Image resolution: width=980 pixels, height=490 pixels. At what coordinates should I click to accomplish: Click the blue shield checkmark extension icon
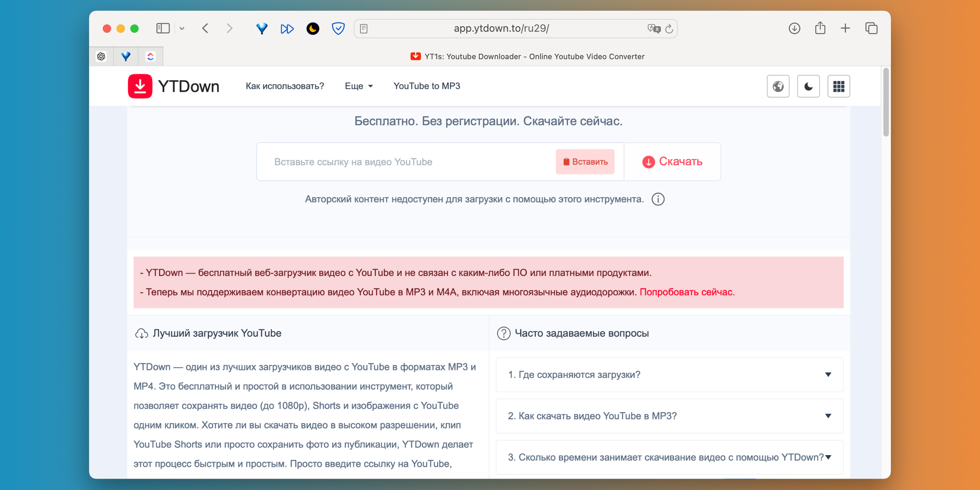click(x=338, y=29)
